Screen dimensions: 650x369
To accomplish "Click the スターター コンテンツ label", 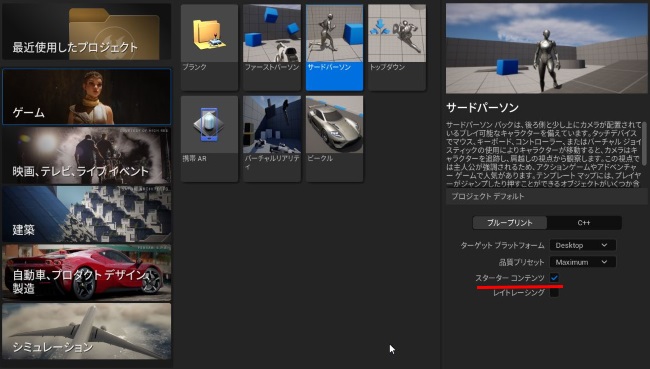I will point(510,278).
